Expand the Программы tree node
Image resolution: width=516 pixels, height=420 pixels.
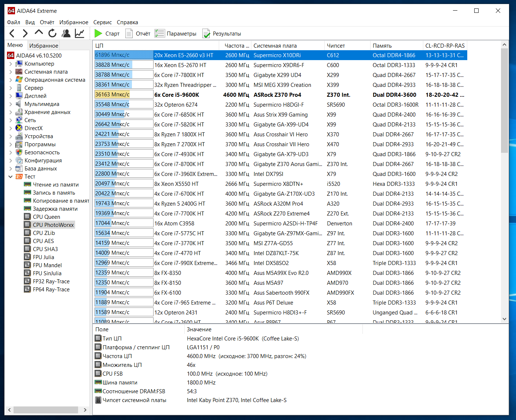(x=11, y=144)
